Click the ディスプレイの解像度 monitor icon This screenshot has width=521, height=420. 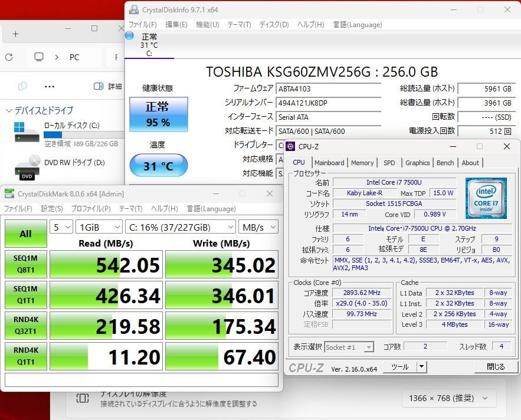[x=83, y=399]
